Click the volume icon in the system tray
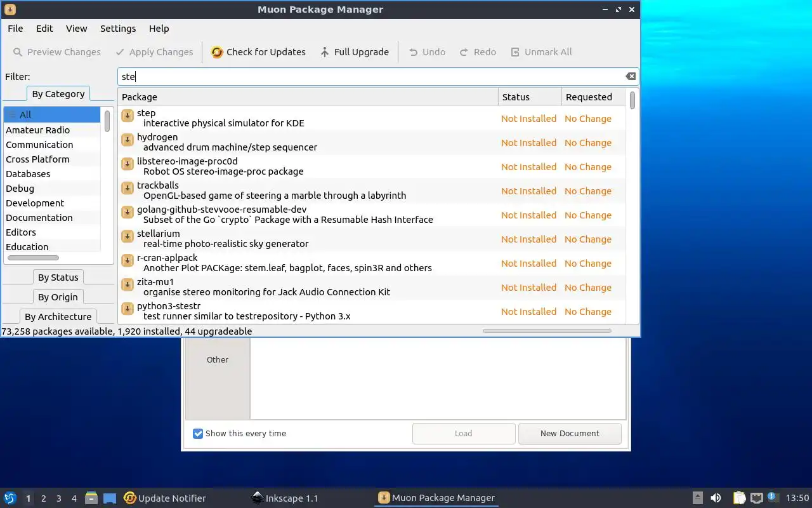812x508 pixels. click(716, 498)
